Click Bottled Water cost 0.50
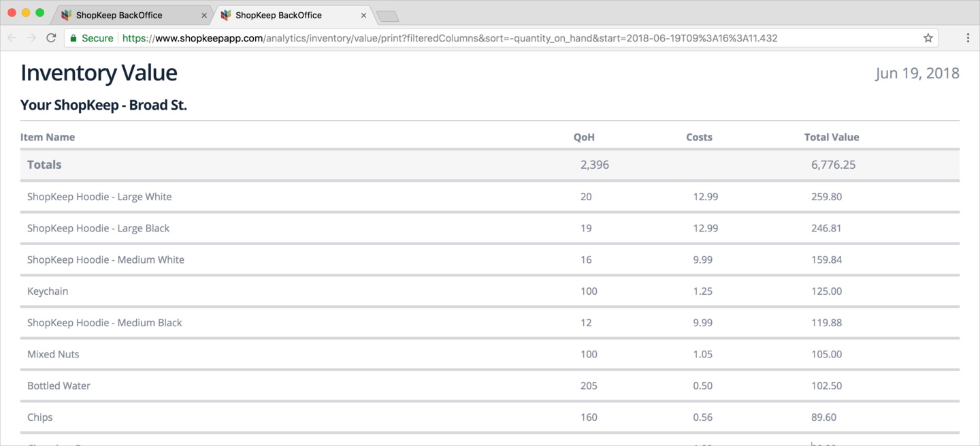Viewport: 980px width, 446px height. coord(703,385)
